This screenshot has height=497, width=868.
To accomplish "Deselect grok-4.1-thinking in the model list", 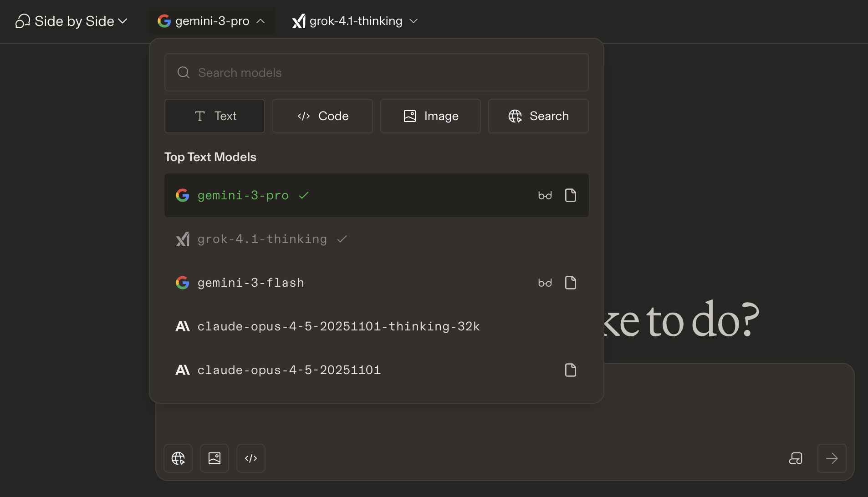I will (262, 239).
